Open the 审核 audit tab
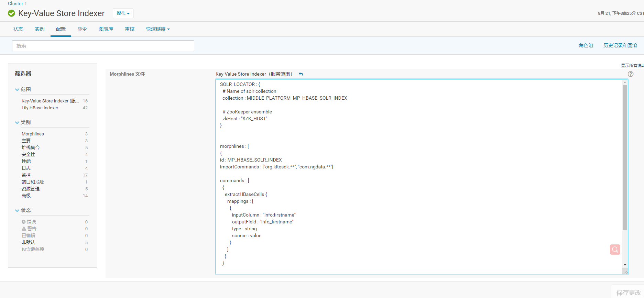Viewport: 644px width, 298px height. (x=130, y=29)
